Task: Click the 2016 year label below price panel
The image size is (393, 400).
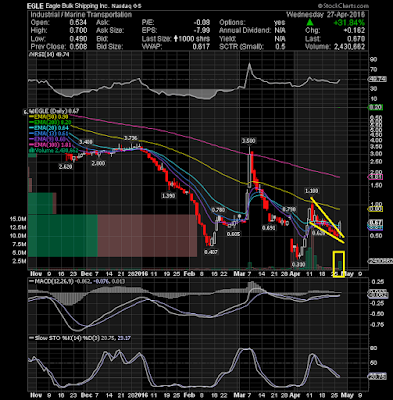Action: tap(141, 274)
